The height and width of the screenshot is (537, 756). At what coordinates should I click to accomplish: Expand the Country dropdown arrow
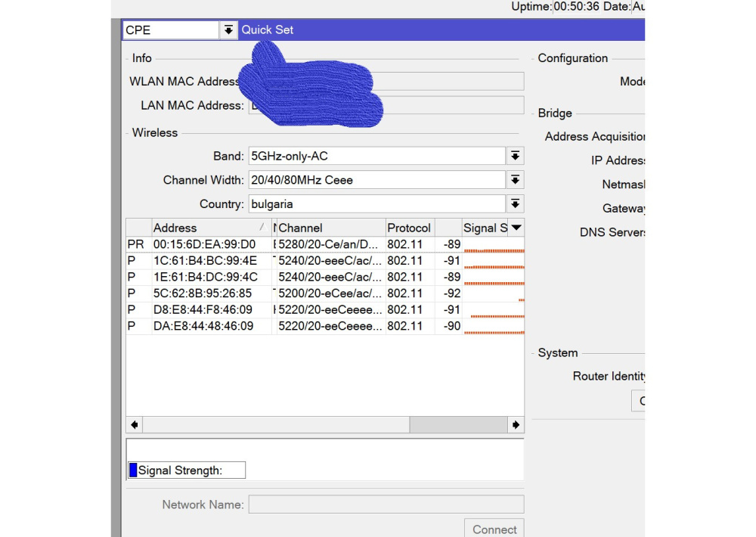tap(515, 204)
